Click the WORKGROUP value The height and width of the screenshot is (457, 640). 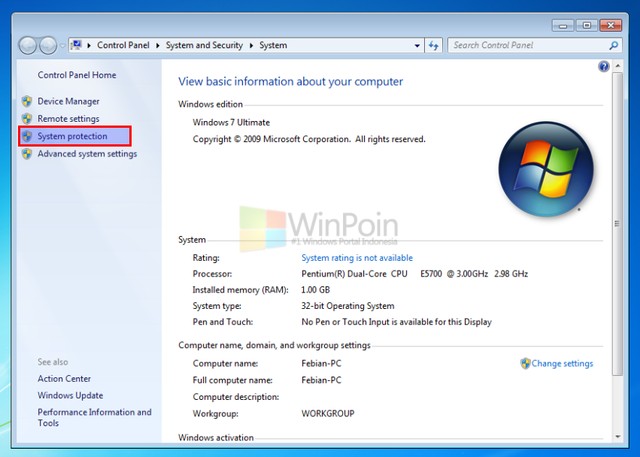(x=328, y=413)
